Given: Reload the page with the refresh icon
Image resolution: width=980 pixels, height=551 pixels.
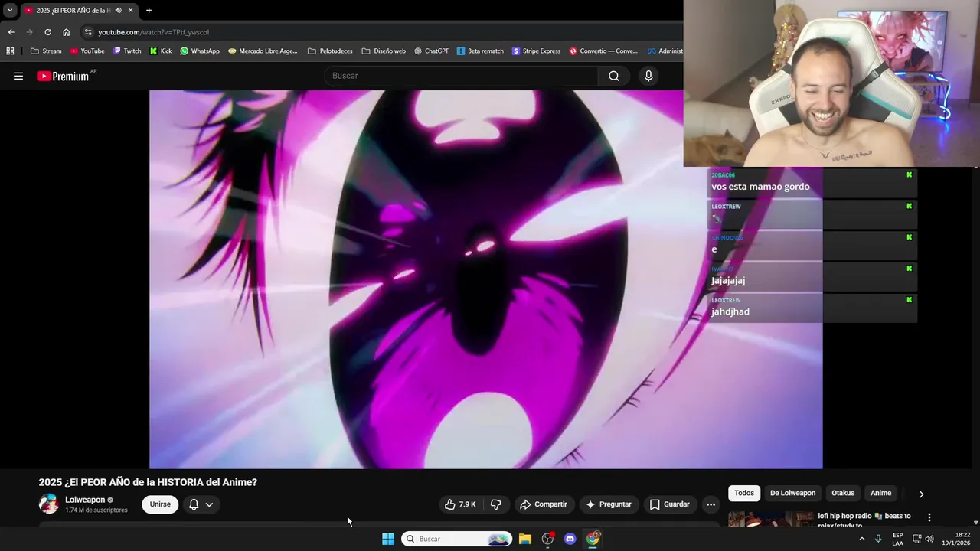Looking at the screenshot, I should (x=47, y=32).
